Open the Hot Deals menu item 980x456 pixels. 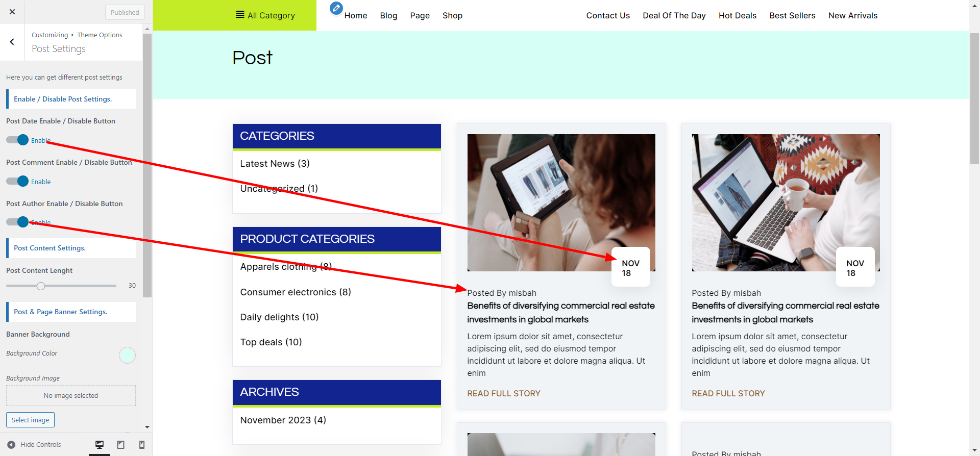tap(737, 16)
